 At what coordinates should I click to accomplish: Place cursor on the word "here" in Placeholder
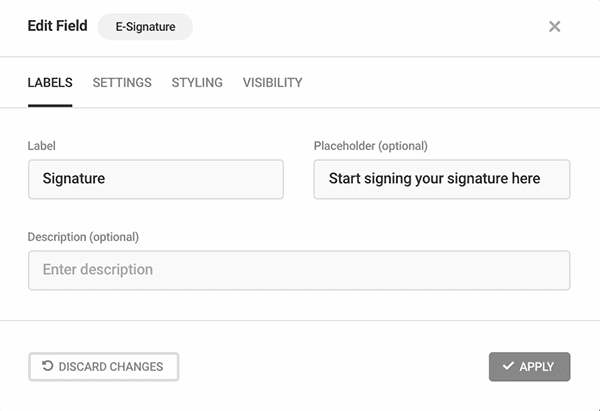click(x=526, y=178)
